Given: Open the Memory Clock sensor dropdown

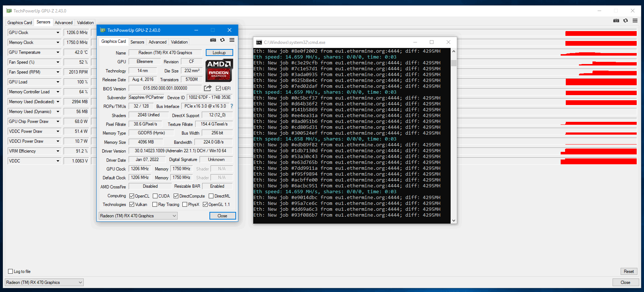Looking at the screenshot, I should point(58,42).
